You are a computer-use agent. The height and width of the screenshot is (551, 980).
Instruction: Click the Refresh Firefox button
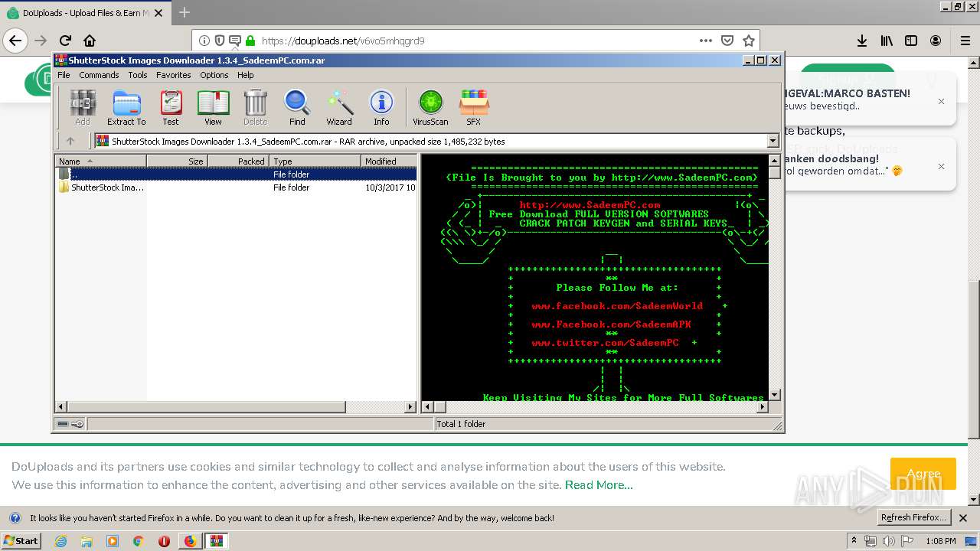click(914, 517)
